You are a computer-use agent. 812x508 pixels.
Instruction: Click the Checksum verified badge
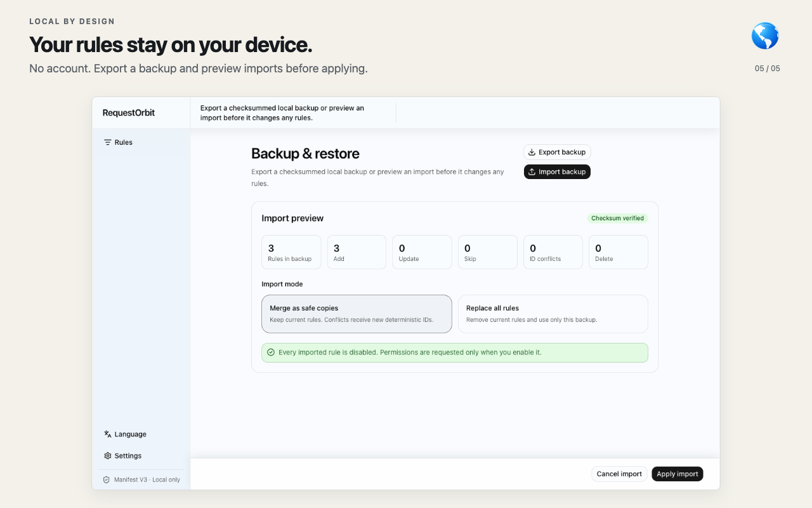pos(617,218)
